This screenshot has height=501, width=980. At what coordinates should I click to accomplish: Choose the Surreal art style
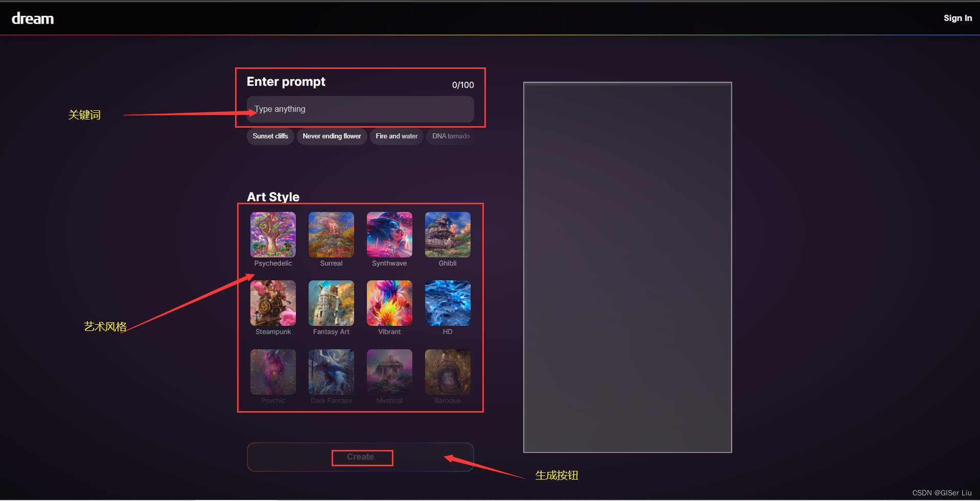pyautogui.click(x=331, y=234)
